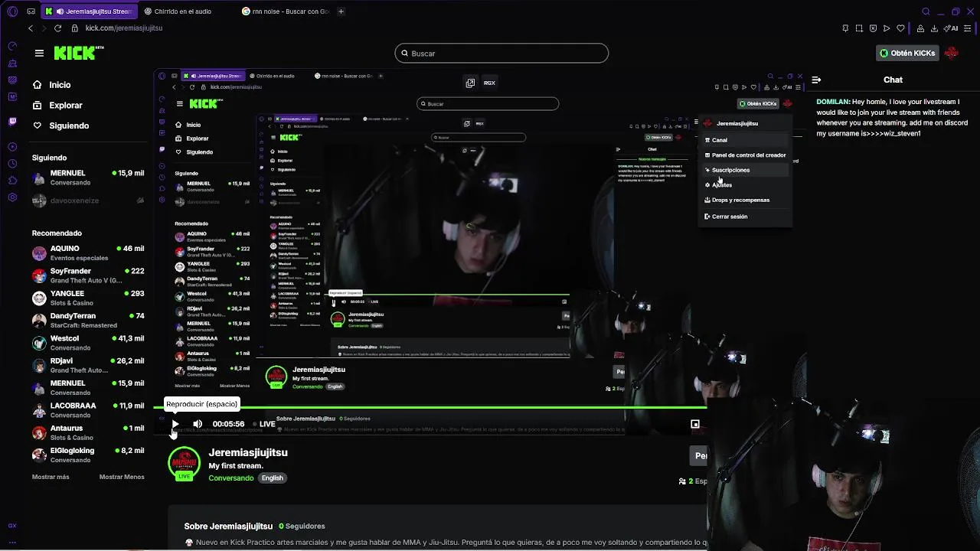
Task: Open ElGlogloking channel row
Action: coord(88,455)
